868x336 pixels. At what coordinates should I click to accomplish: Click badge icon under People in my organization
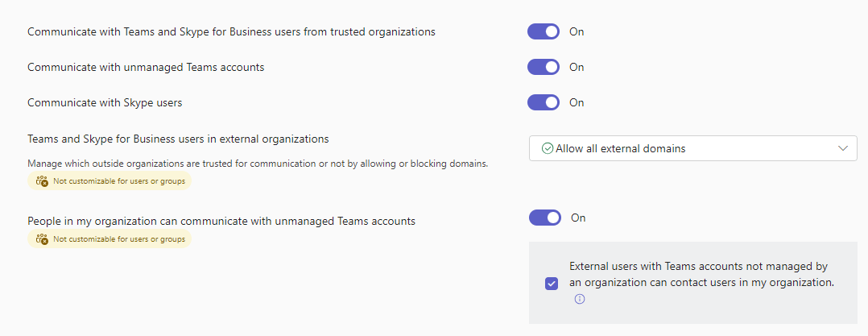tap(43, 239)
